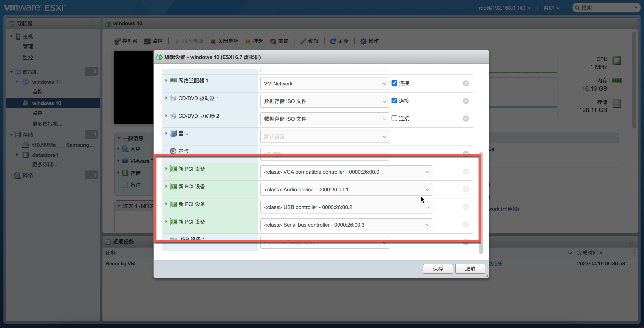Open CD/DVD drive 1 ISO file dropdown
The height and width of the screenshot is (328, 644).
pos(325,101)
